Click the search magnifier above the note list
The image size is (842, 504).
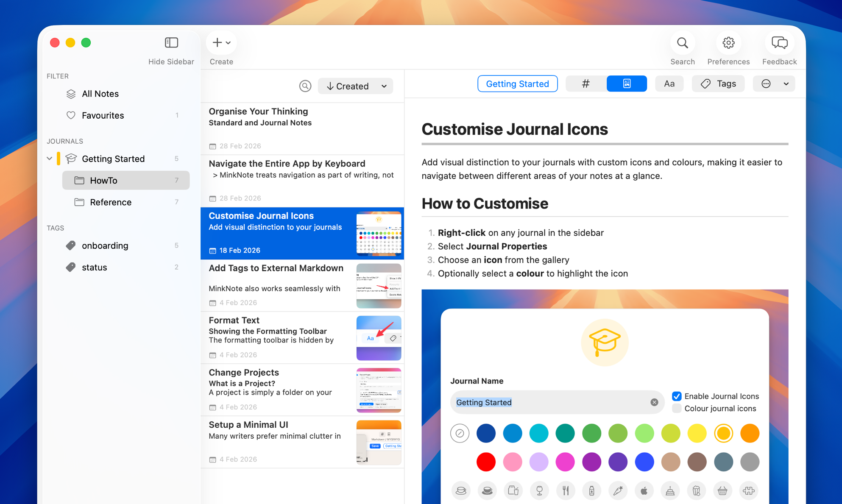(x=305, y=86)
